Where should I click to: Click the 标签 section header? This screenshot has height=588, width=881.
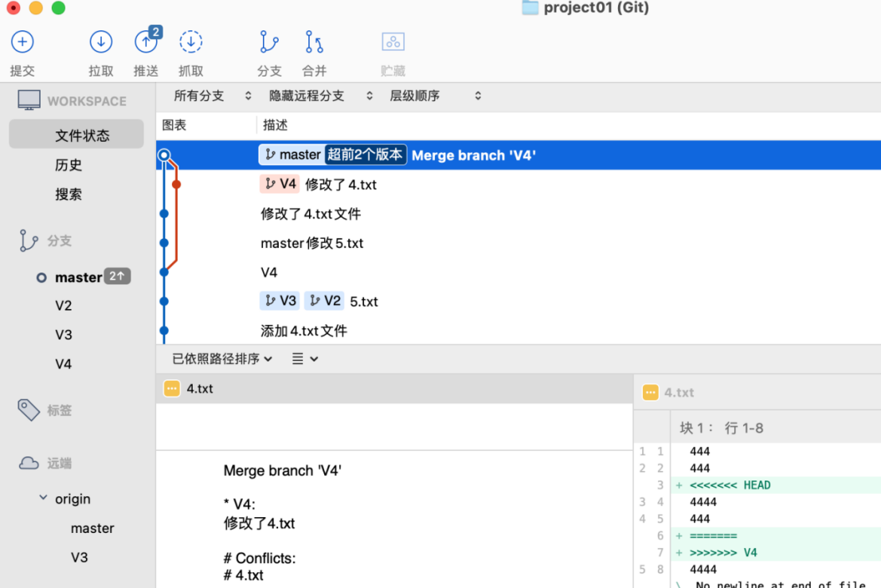60,410
